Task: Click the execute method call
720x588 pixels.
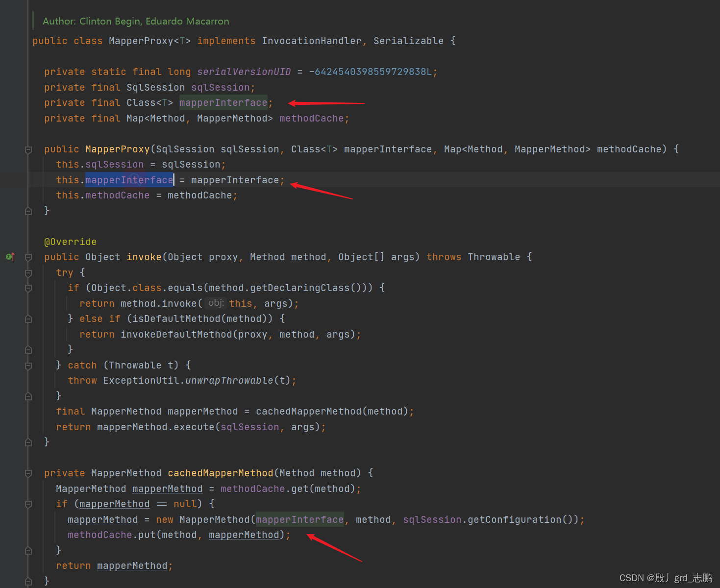Action: (x=194, y=427)
